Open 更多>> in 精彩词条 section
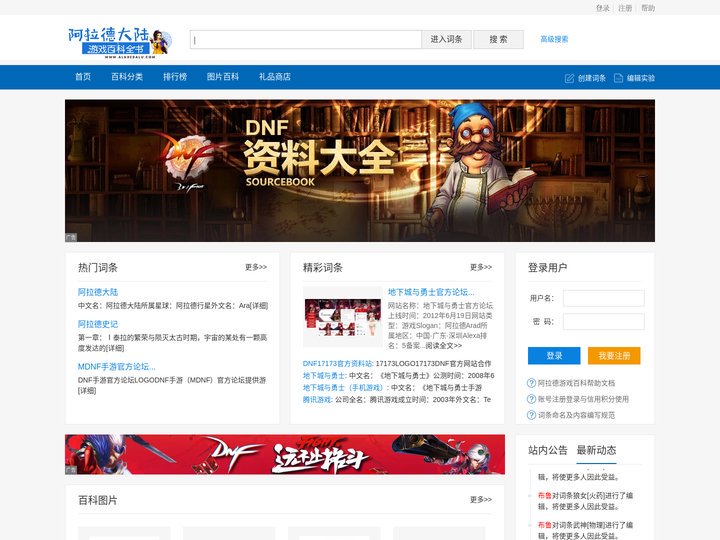720x540 pixels. click(x=481, y=267)
